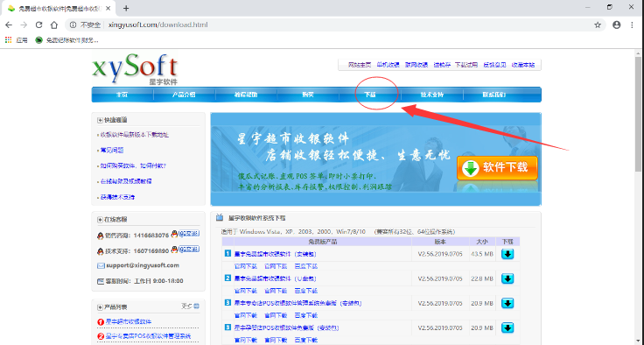Click the orange 软件下载 banner button
The height and width of the screenshot is (345, 644).
[497, 168]
